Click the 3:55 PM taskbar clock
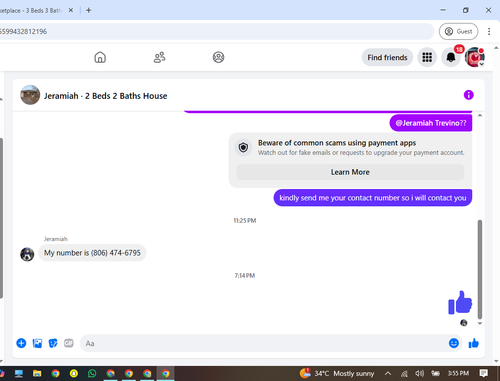Image resolution: width=500 pixels, height=381 pixels. (458, 373)
